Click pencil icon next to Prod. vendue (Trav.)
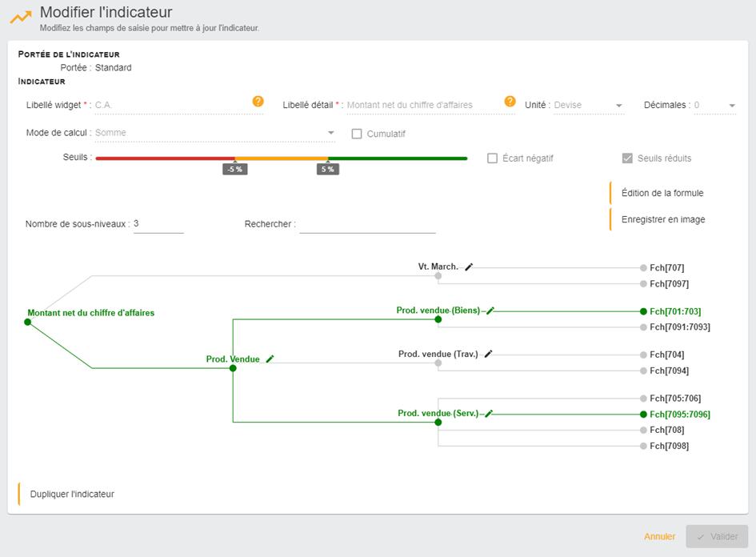 (489, 354)
